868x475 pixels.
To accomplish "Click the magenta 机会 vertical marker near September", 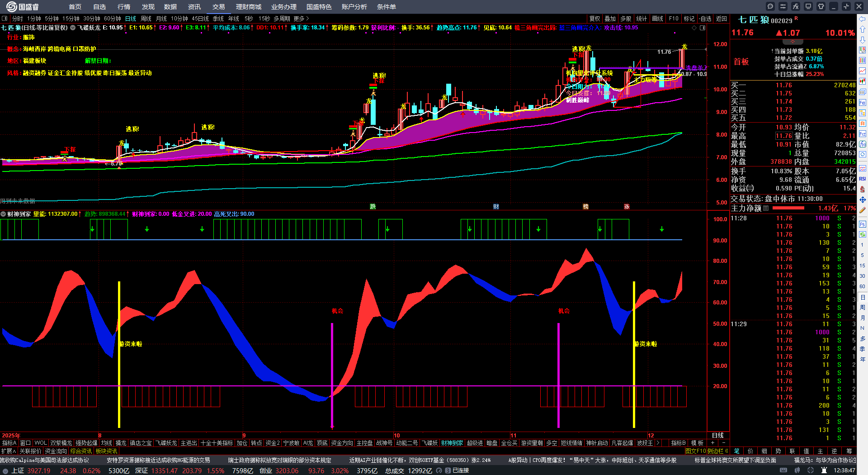I will 332,375.
